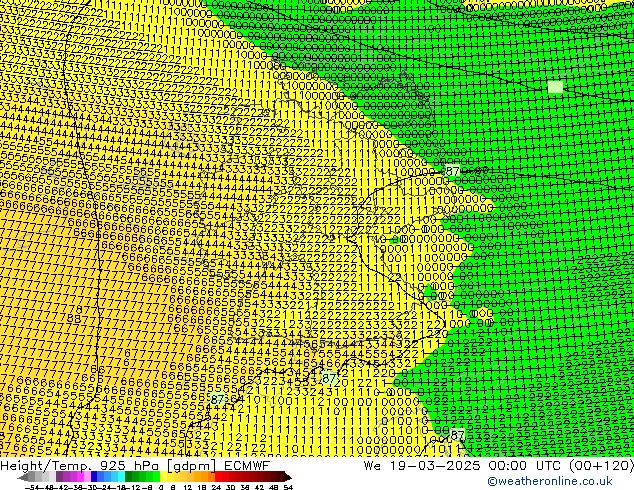Select the bright red legend swatch above 24
Viewport: 634px width, 490px height.
219,477
